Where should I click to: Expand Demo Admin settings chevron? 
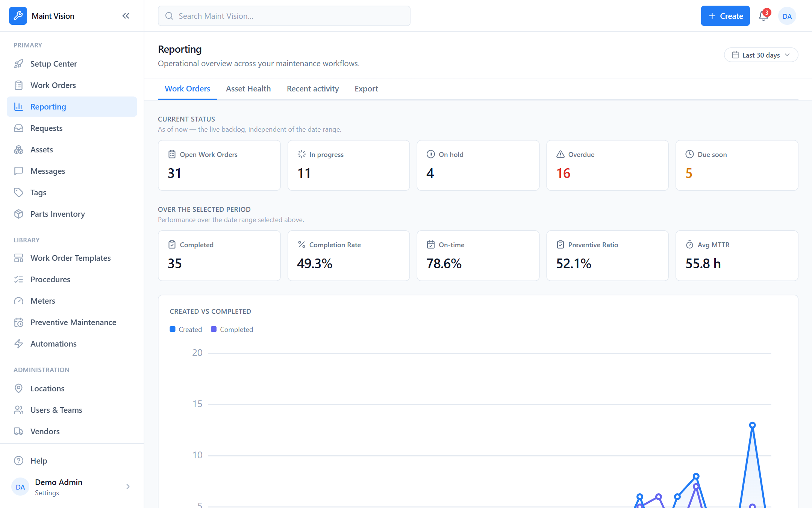[128, 487]
